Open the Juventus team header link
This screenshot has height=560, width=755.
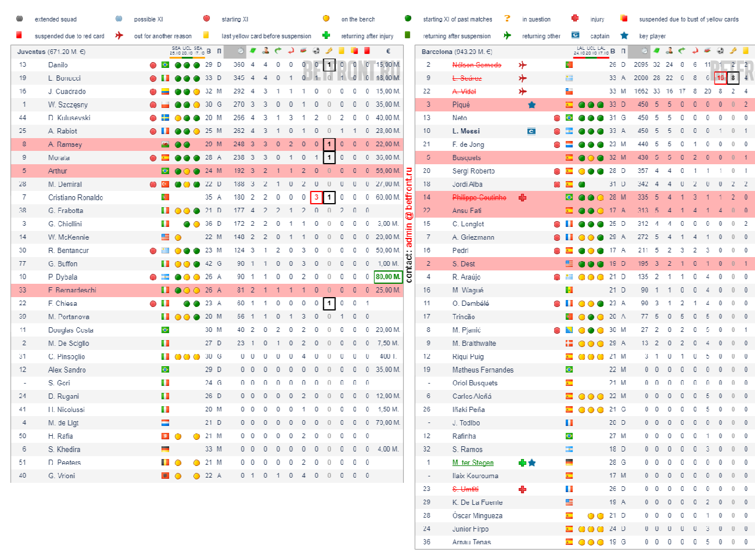[51, 52]
